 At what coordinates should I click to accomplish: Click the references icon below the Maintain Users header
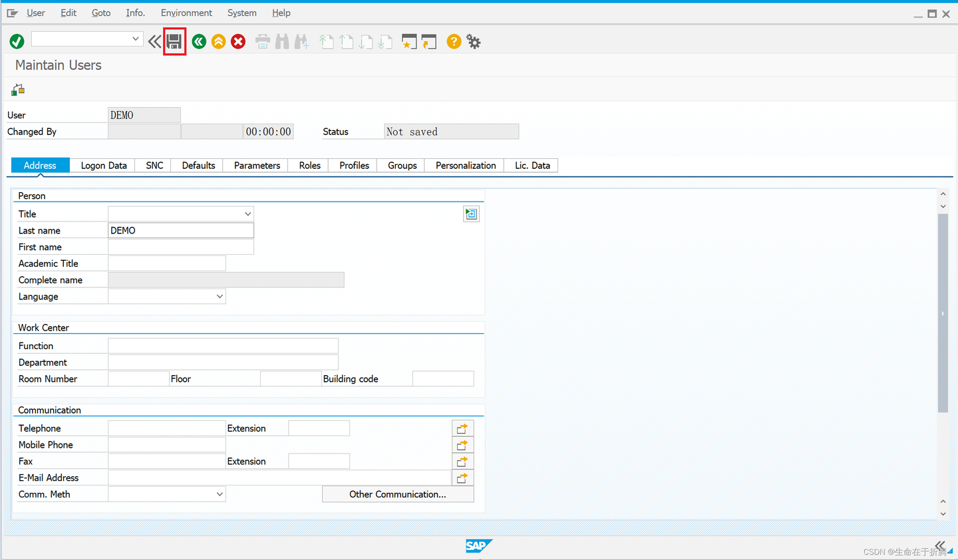click(17, 88)
